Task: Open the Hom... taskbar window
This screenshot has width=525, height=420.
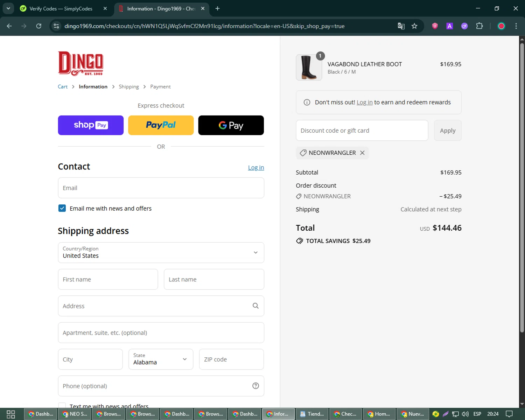Action: (379, 414)
